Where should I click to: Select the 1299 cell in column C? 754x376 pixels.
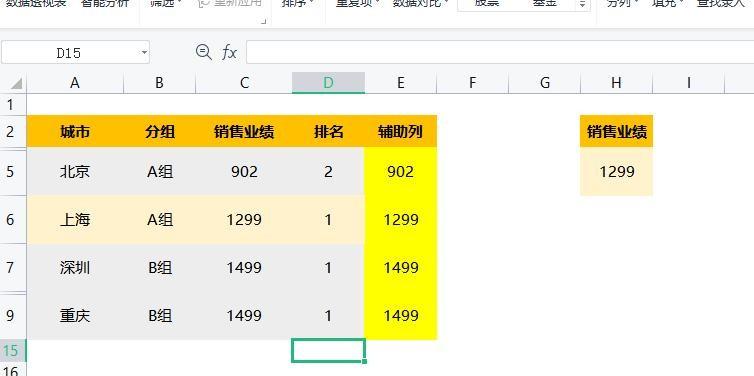point(244,220)
